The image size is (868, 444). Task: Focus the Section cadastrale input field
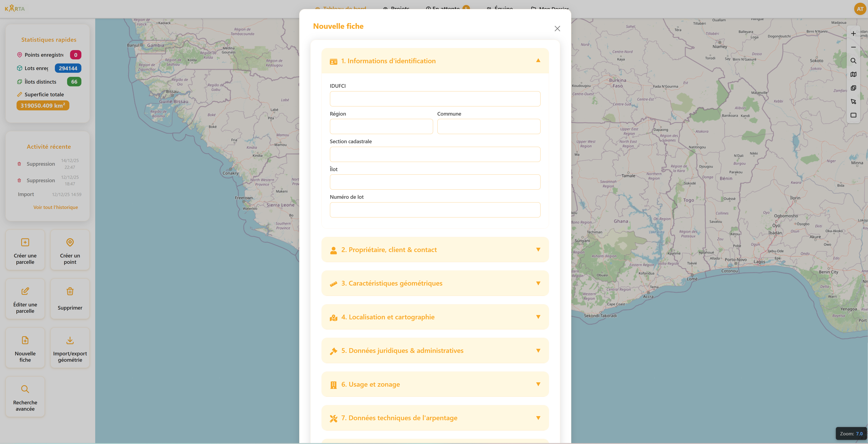click(x=435, y=154)
